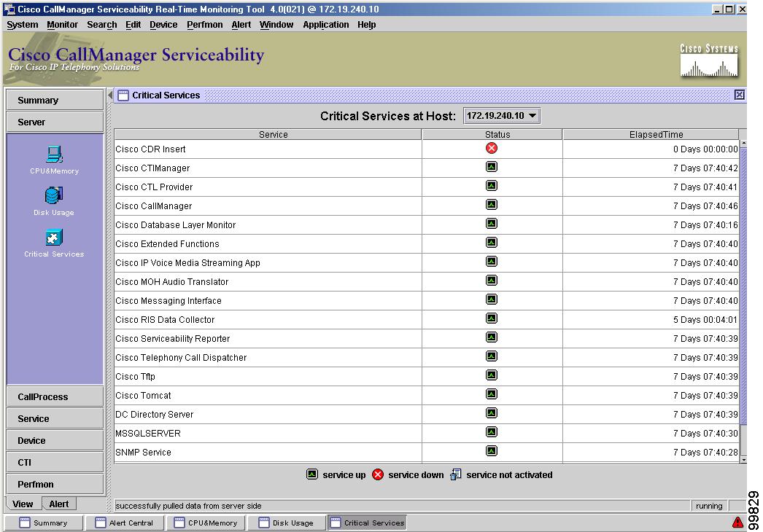Switch to the Disk Usage window tab
Screen dimensions: 763x532
coord(287,523)
